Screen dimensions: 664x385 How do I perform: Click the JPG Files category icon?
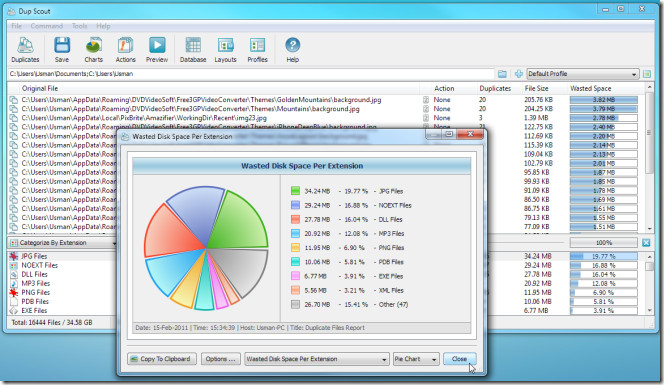pyautogui.click(x=14, y=256)
